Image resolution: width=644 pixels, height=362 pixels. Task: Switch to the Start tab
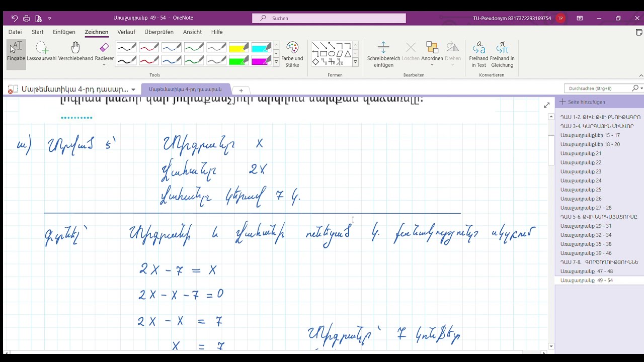pyautogui.click(x=38, y=32)
